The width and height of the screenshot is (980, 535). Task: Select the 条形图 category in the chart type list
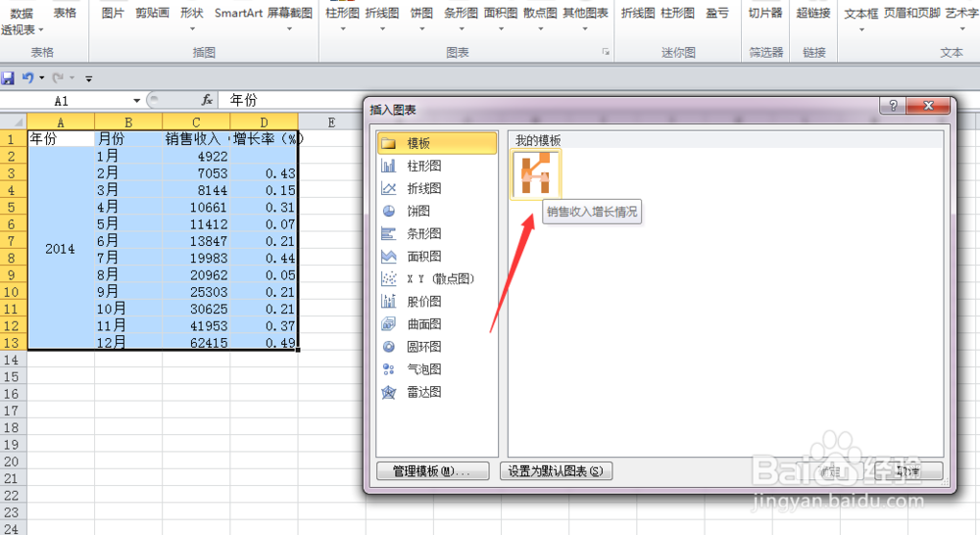tap(437, 234)
